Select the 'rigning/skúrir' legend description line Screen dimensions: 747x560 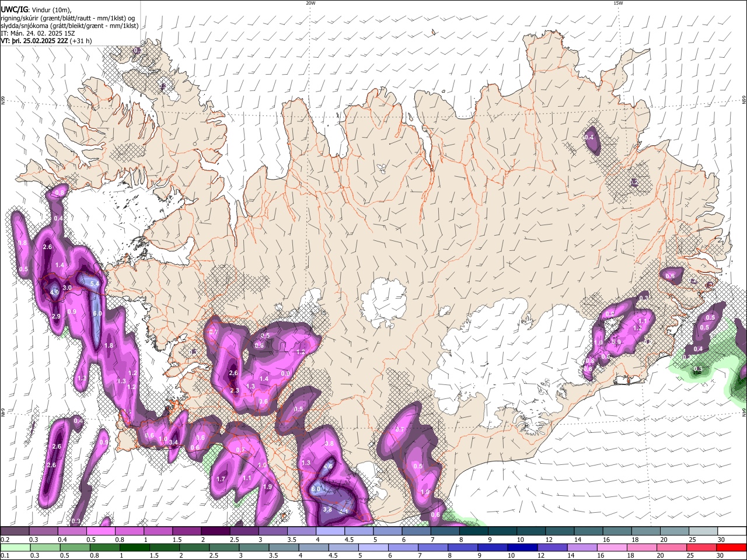click(x=68, y=18)
